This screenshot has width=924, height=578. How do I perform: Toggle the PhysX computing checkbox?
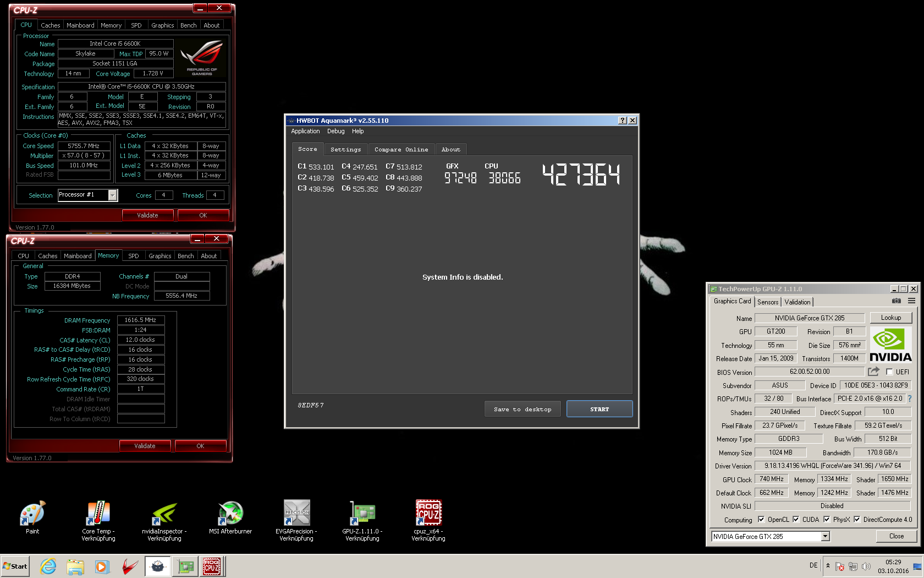[827, 519]
